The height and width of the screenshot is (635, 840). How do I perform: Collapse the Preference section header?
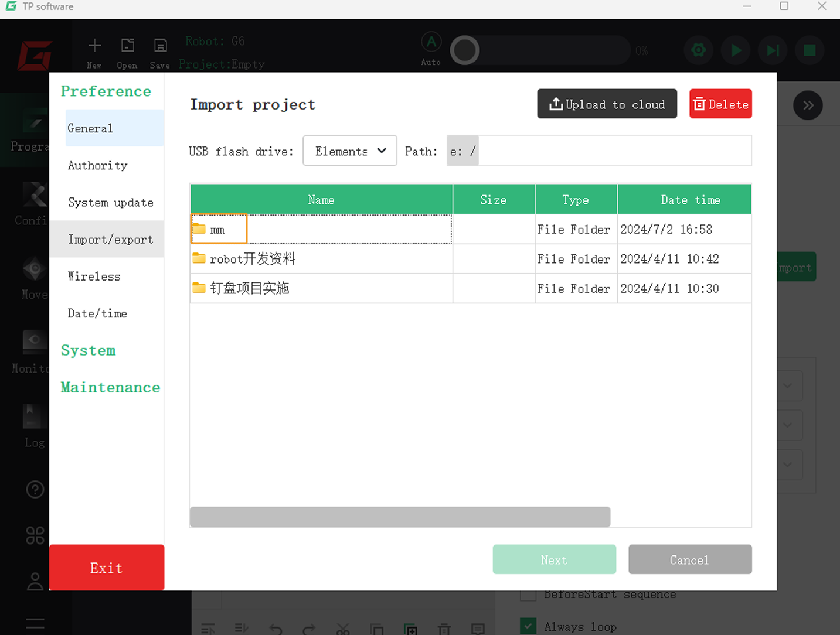[106, 91]
